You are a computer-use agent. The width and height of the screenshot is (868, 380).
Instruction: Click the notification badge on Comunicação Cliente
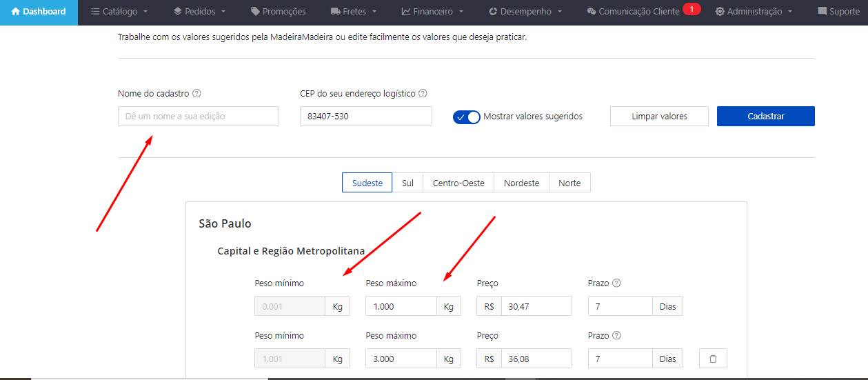(x=691, y=9)
